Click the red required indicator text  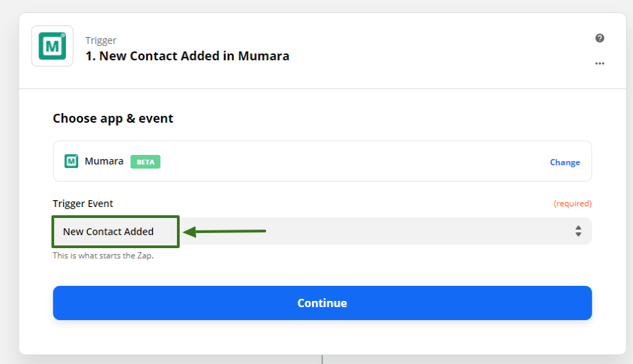572,204
